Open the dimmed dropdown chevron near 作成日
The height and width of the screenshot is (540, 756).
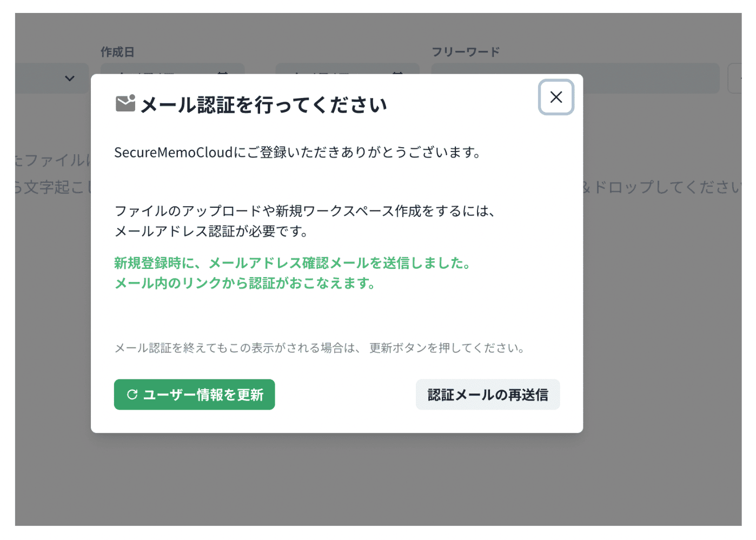point(70,78)
